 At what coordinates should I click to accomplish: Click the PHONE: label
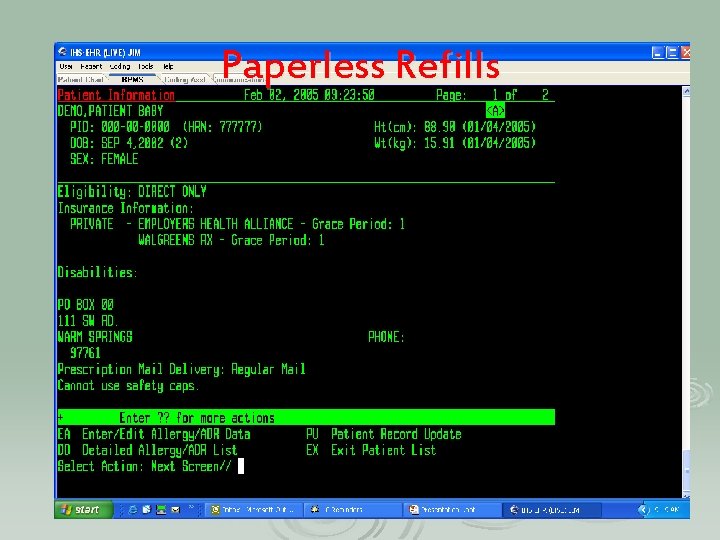386,337
